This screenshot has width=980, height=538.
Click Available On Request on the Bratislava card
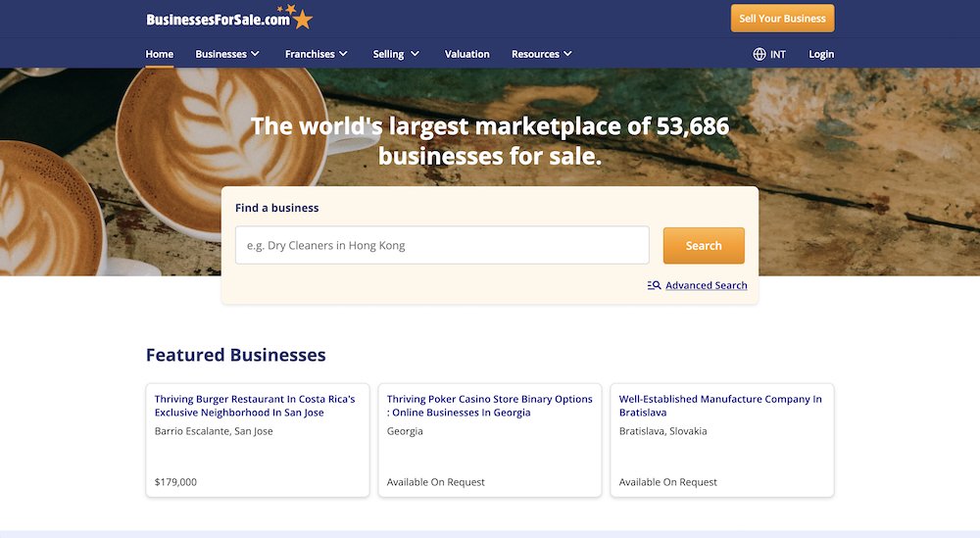point(668,482)
